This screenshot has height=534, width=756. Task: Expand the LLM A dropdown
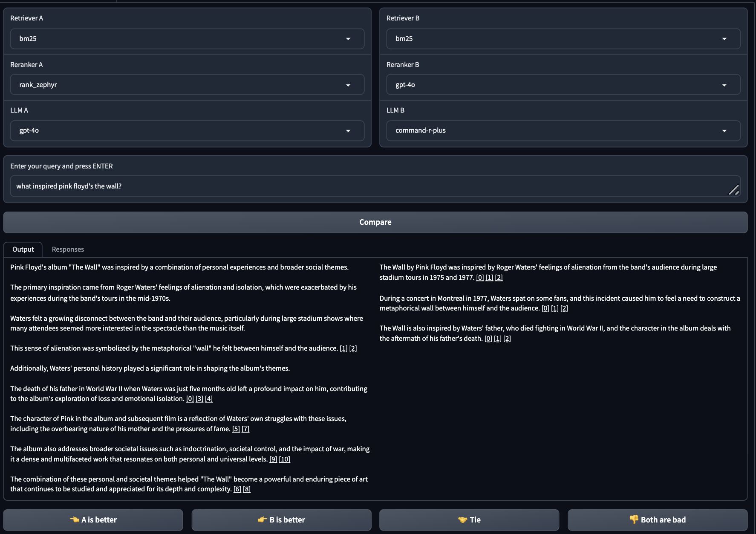click(x=187, y=131)
